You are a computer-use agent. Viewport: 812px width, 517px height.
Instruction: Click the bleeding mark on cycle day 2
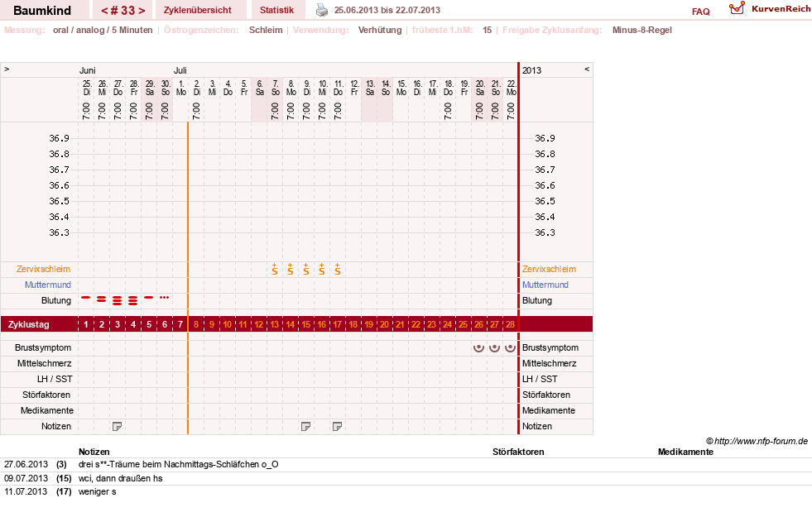coord(102,299)
